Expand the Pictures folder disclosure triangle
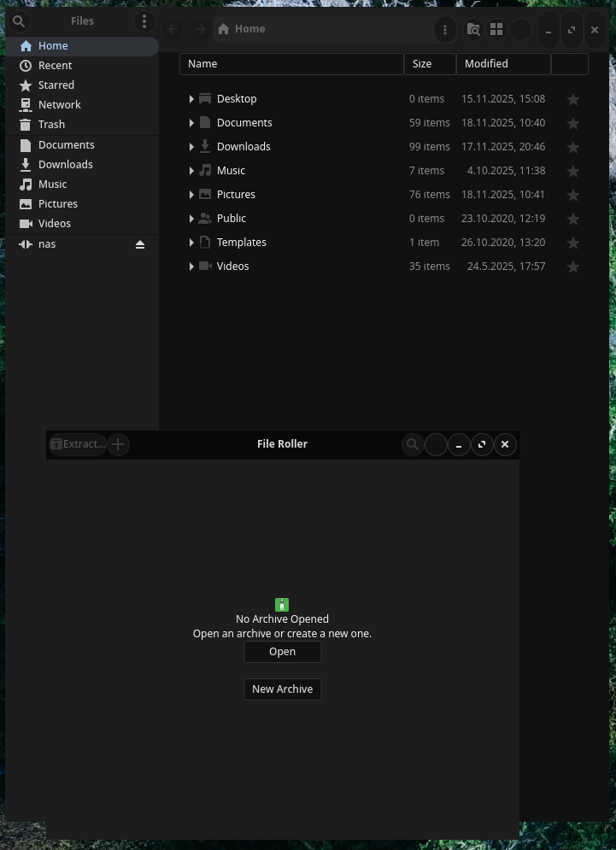 [191, 195]
